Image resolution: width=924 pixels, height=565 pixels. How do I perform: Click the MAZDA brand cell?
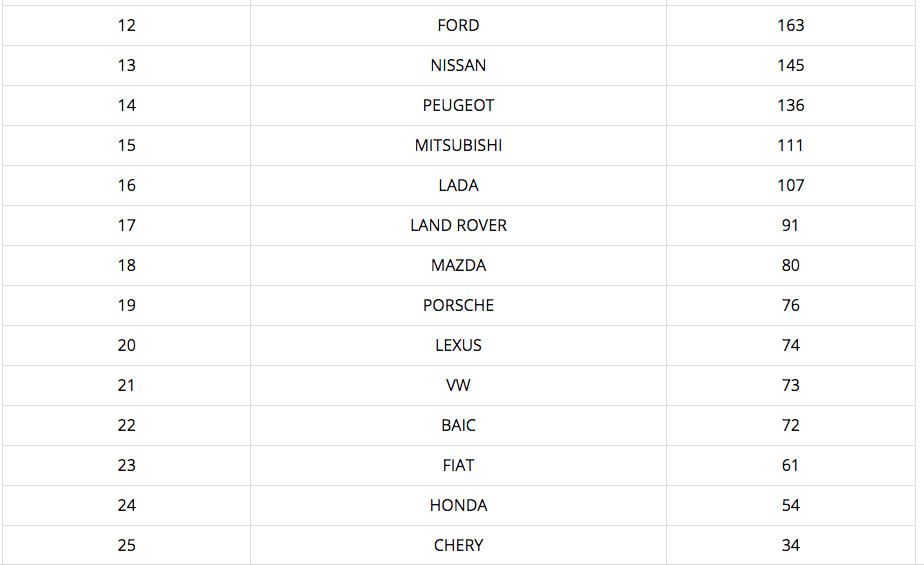coord(458,266)
